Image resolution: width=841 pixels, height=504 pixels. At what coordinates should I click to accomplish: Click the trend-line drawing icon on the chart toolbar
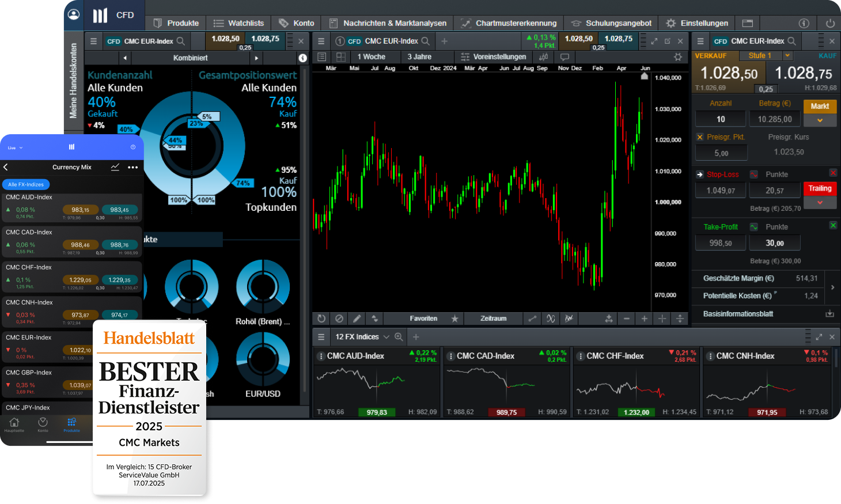click(532, 318)
